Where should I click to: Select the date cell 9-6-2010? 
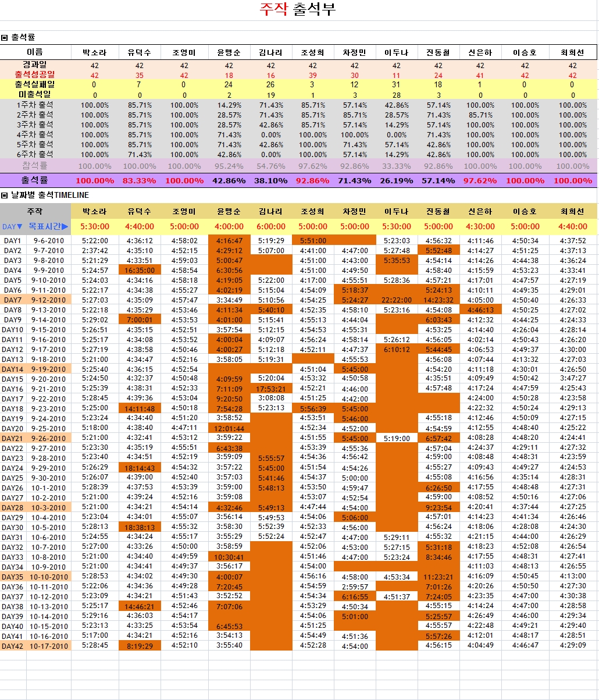coord(49,240)
